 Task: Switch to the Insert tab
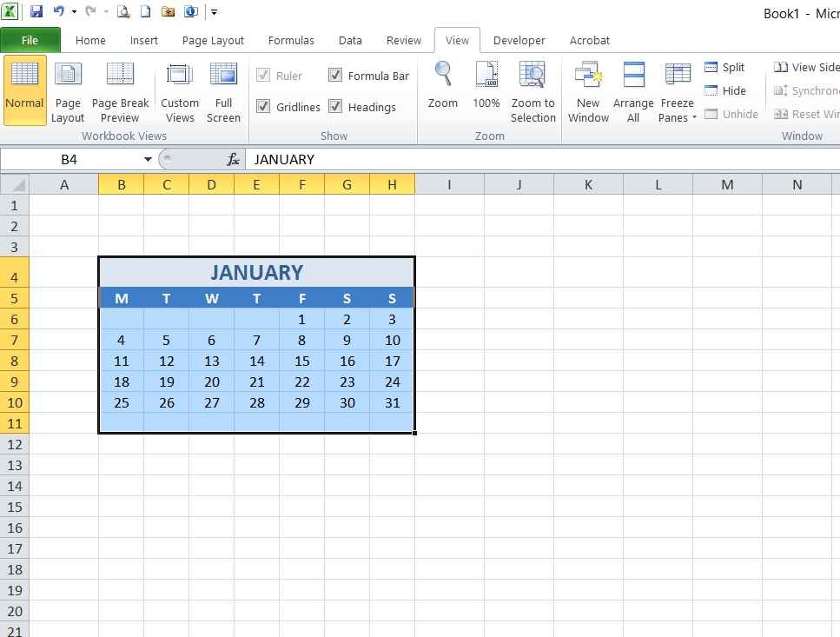pos(143,40)
